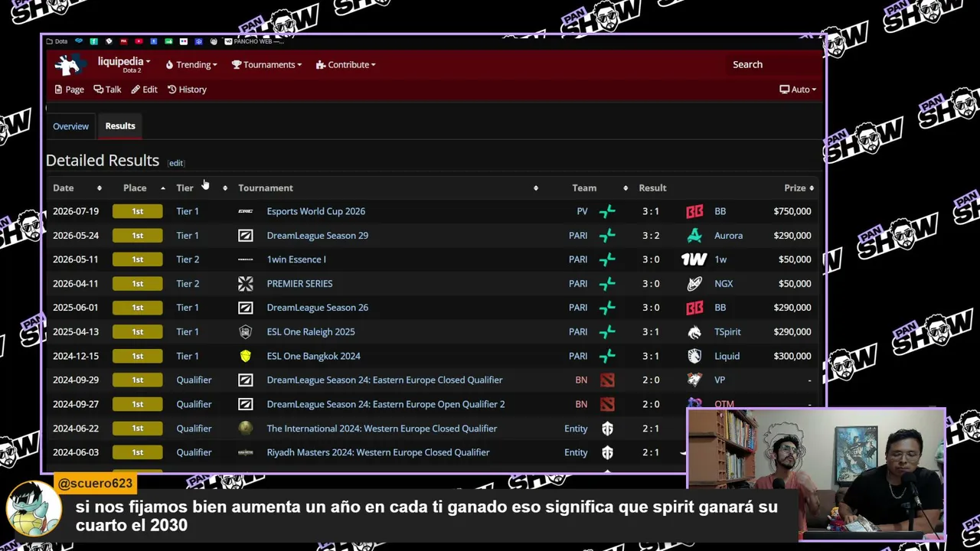
Task: Open DreamLeague Season 24 Eastern Europe Closed Qualifier
Action: click(384, 380)
